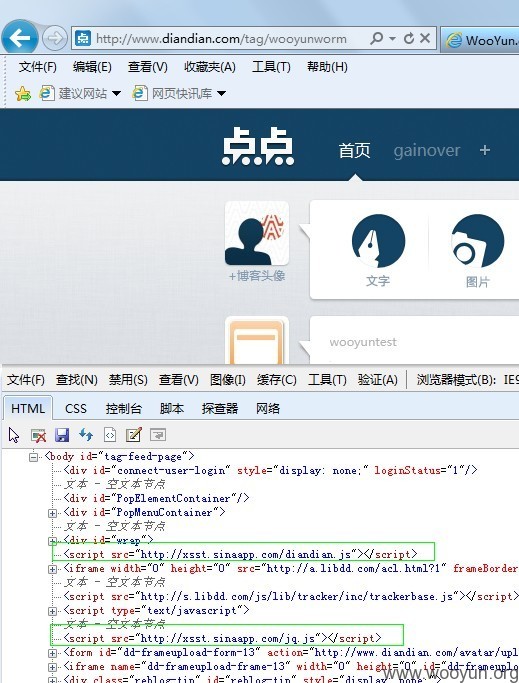Expand the script type text/javascript node

coord(52,611)
